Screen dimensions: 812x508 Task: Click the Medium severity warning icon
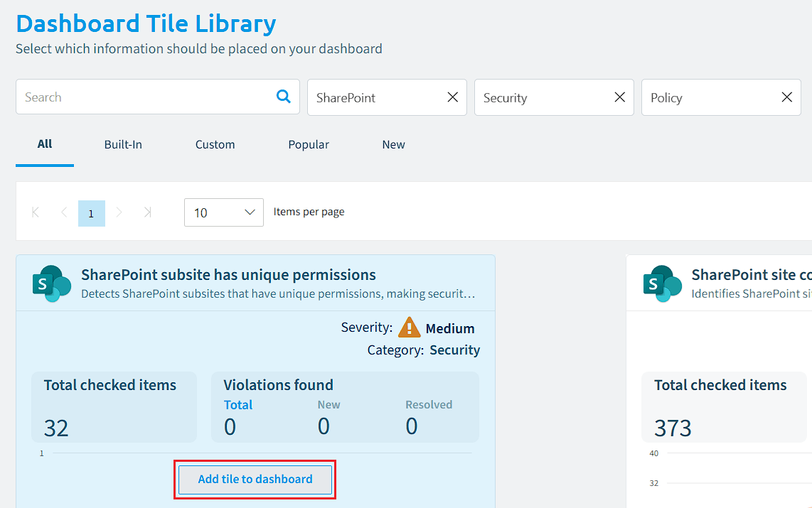(x=409, y=328)
